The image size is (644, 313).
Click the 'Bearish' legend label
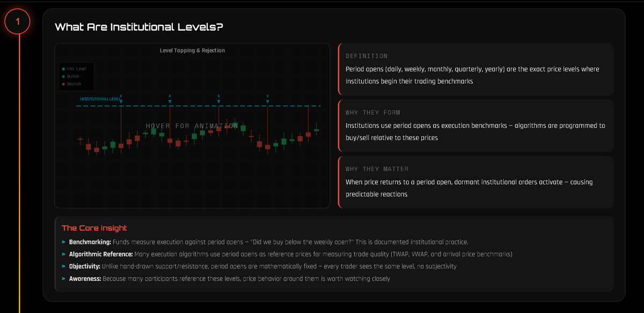click(x=74, y=84)
